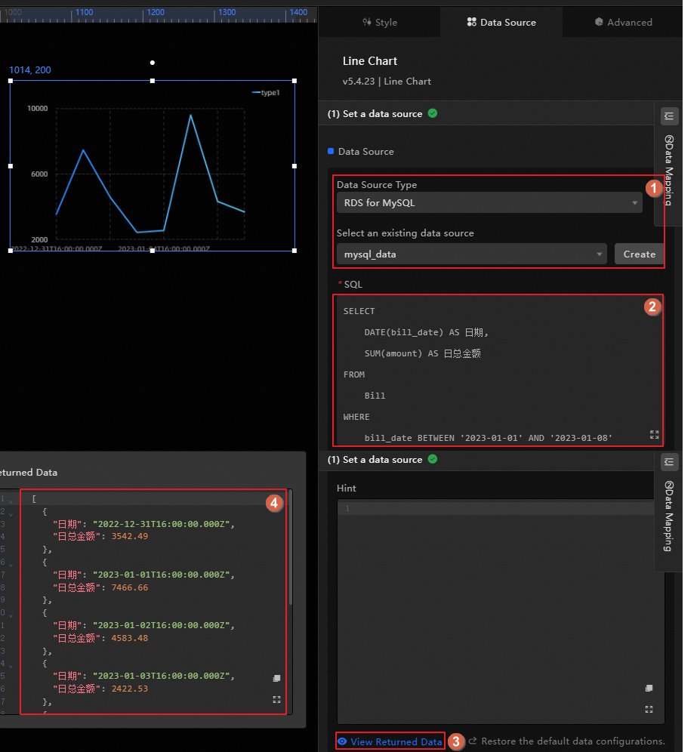The image size is (700, 752).
Task: Click inside the SQL query editor
Action: pyautogui.click(x=498, y=370)
